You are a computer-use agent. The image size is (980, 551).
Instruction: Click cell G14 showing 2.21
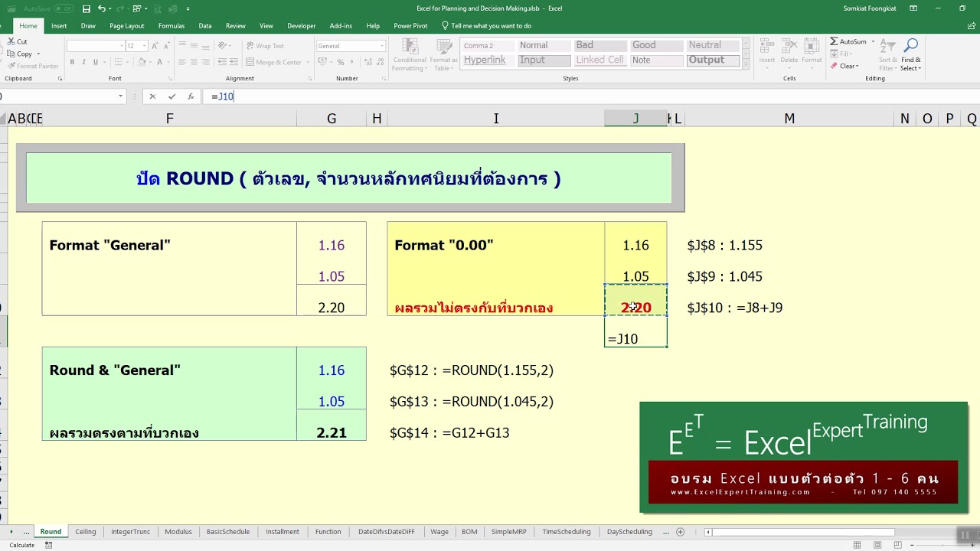[332, 432]
